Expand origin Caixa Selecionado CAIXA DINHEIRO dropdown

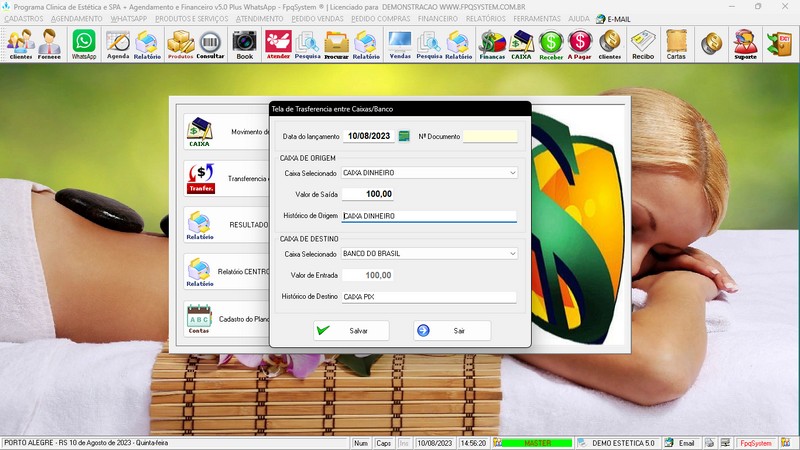[x=512, y=173]
